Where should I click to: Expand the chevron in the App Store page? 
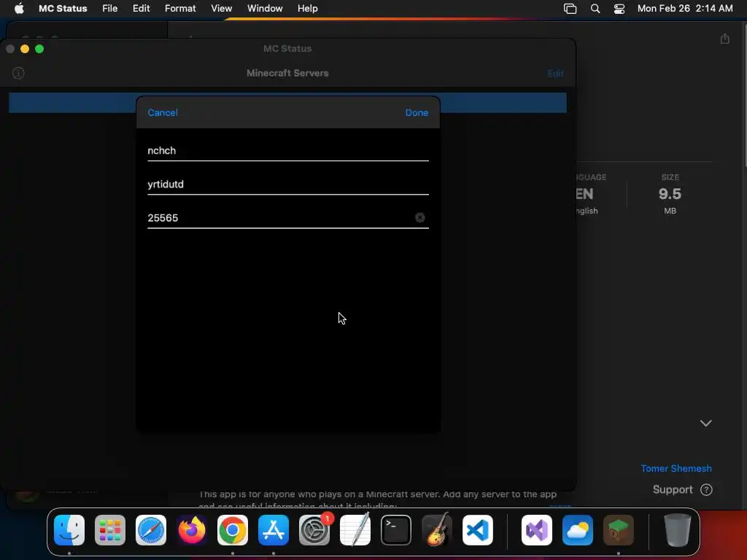[x=705, y=424]
